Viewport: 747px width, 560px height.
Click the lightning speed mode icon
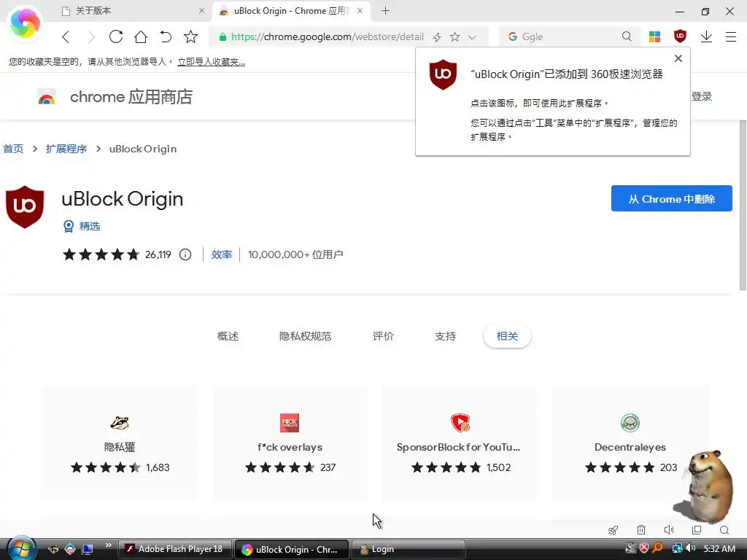(x=437, y=37)
